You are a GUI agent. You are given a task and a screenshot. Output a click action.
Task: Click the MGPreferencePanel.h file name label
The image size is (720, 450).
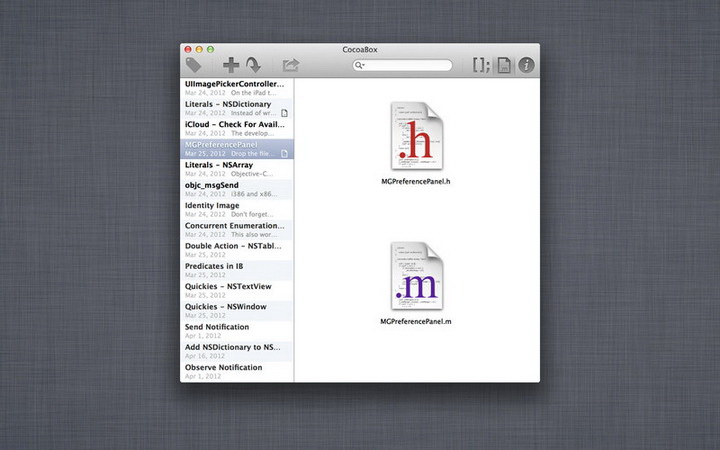tap(416, 181)
